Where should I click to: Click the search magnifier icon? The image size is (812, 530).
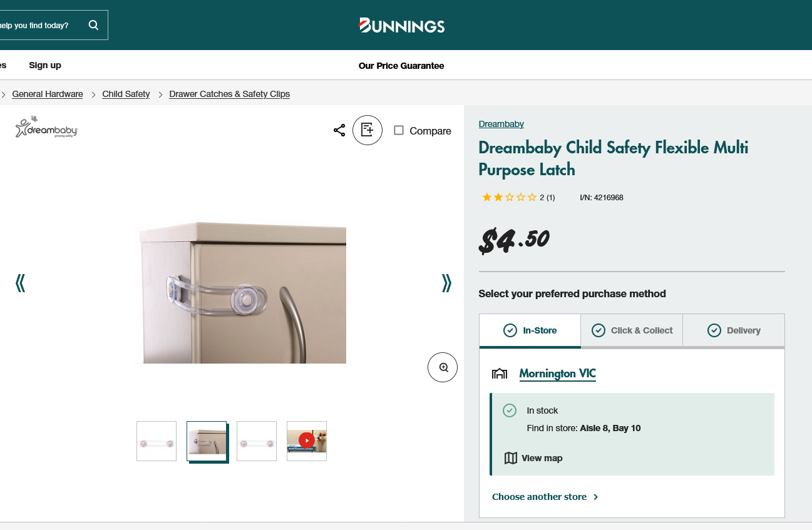click(x=93, y=25)
